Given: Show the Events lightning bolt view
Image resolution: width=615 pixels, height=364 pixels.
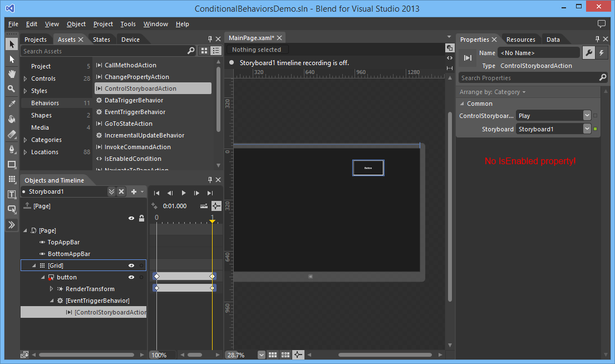Looking at the screenshot, I should click(601, 52).
